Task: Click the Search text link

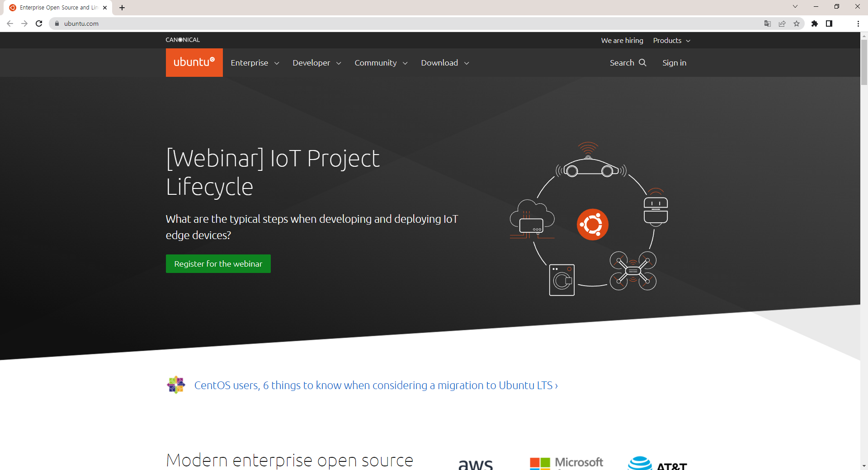Action: click(x=622, y=63)
